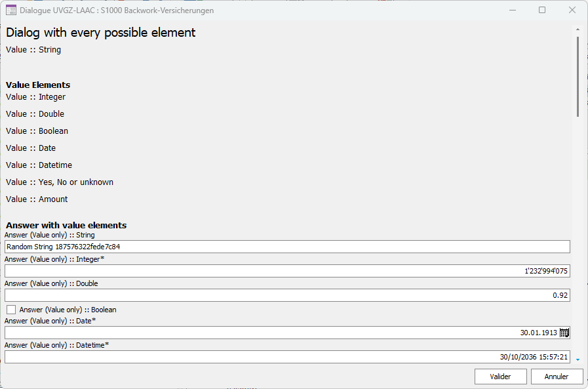This screenshot has height=389, width=588.
Task: Focus the String answer text field
Action: (287, 247)
